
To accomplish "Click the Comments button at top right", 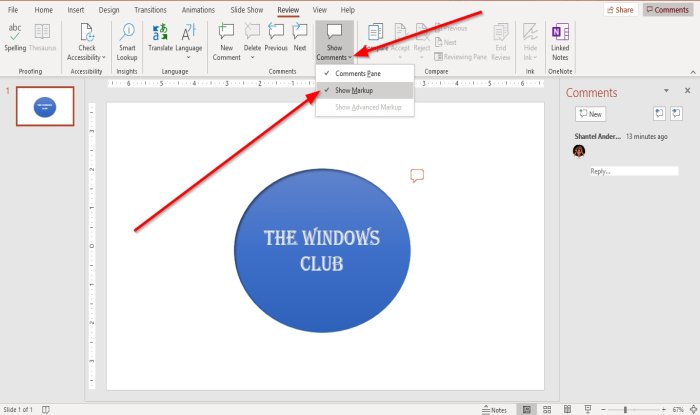I will (x=668, y=10).
